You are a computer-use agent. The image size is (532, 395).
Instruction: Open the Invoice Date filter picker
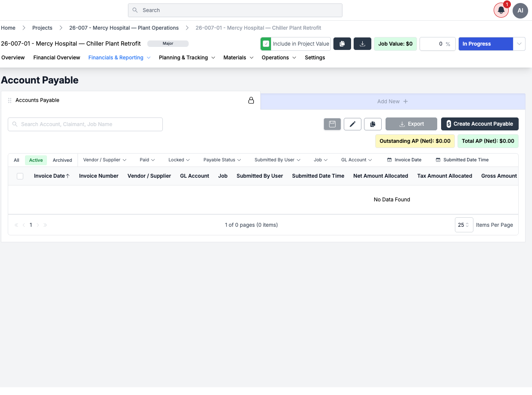tap(404, 160)
